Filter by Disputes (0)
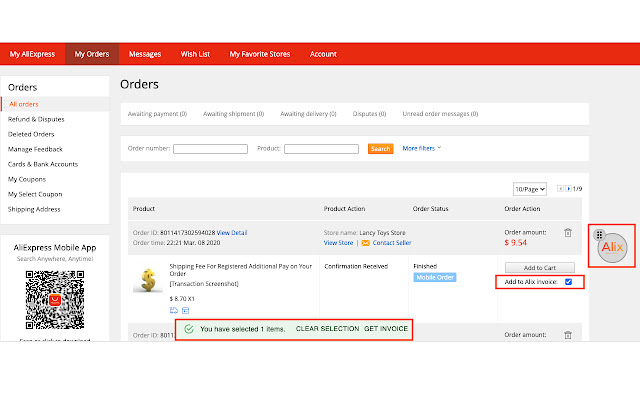The height and width of the screenshot is (400, 640). [369, 114]
